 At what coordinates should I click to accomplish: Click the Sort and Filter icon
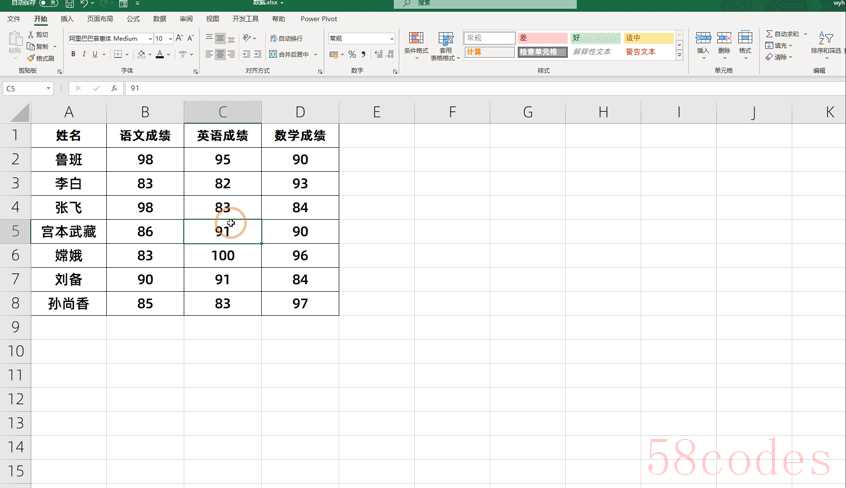point(825,44)
